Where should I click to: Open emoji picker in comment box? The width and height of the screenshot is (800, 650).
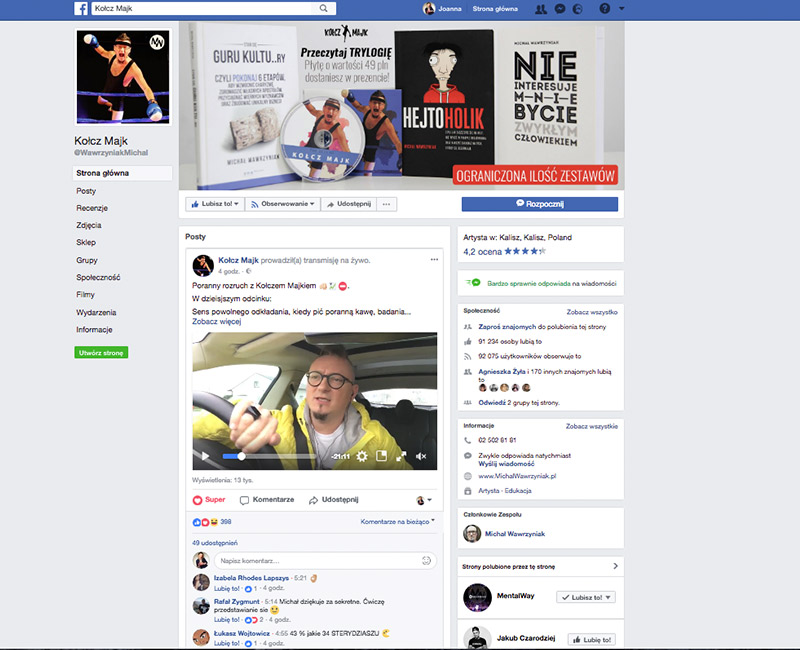pyautogui.click(x=427, y=561)
